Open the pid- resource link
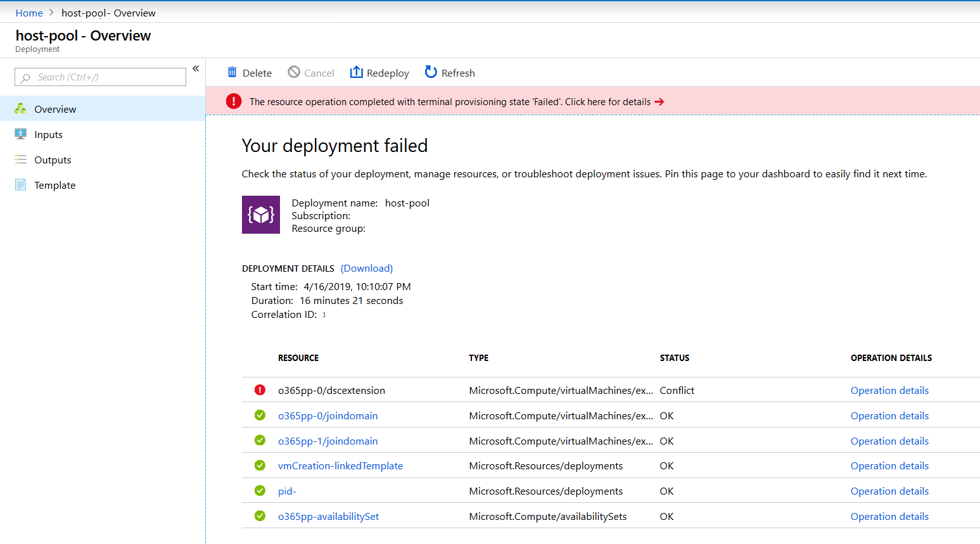 tap(287, 491)
